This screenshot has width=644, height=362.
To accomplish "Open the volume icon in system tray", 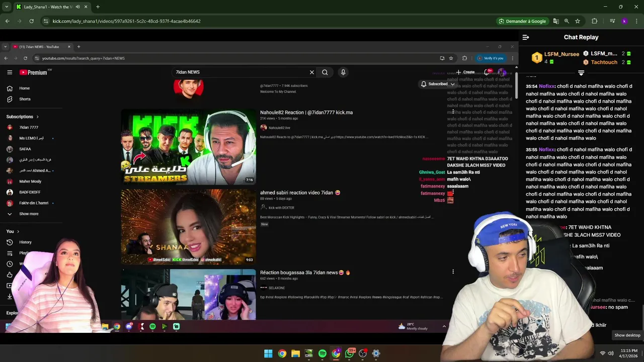I will [611, 353].
